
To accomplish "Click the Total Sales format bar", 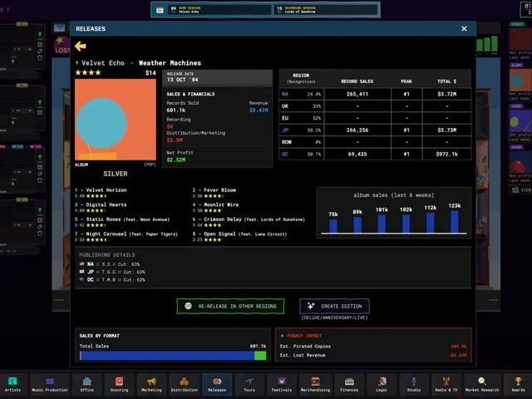I will click(x=173, y=355).
